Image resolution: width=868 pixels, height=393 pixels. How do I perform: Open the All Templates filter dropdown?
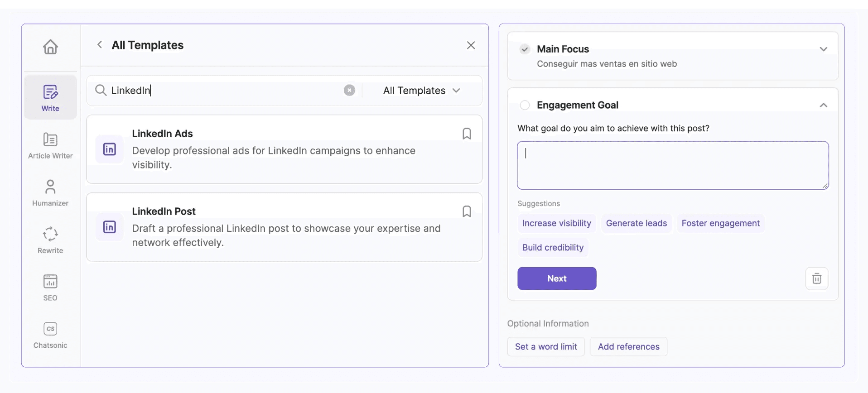click(x=422, y=91)
